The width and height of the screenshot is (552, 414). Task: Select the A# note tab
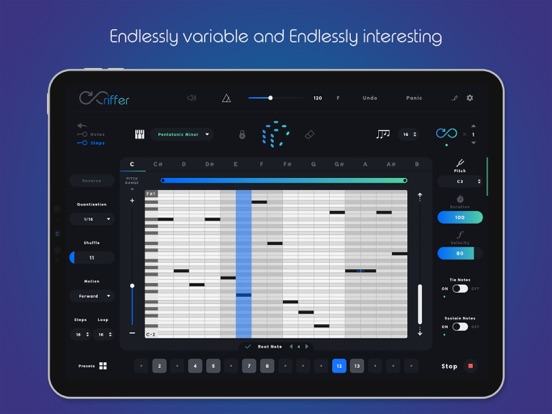tap(391, 164)
